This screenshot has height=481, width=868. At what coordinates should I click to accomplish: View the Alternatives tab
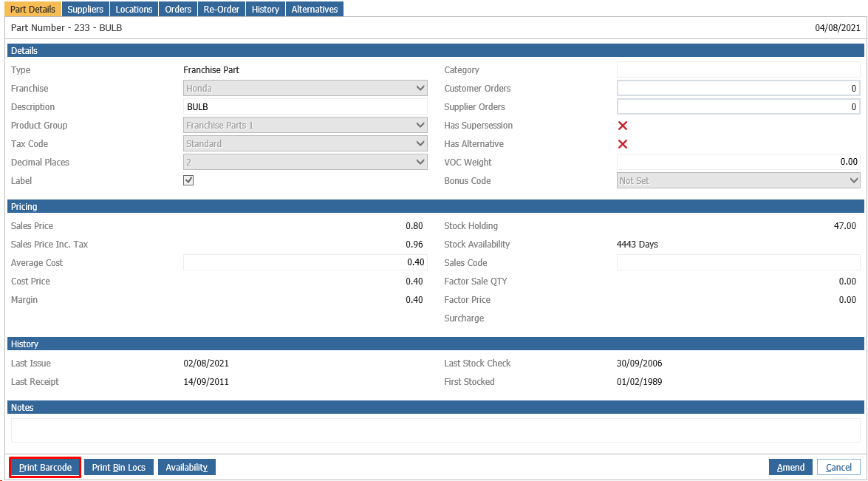(315, 10)
